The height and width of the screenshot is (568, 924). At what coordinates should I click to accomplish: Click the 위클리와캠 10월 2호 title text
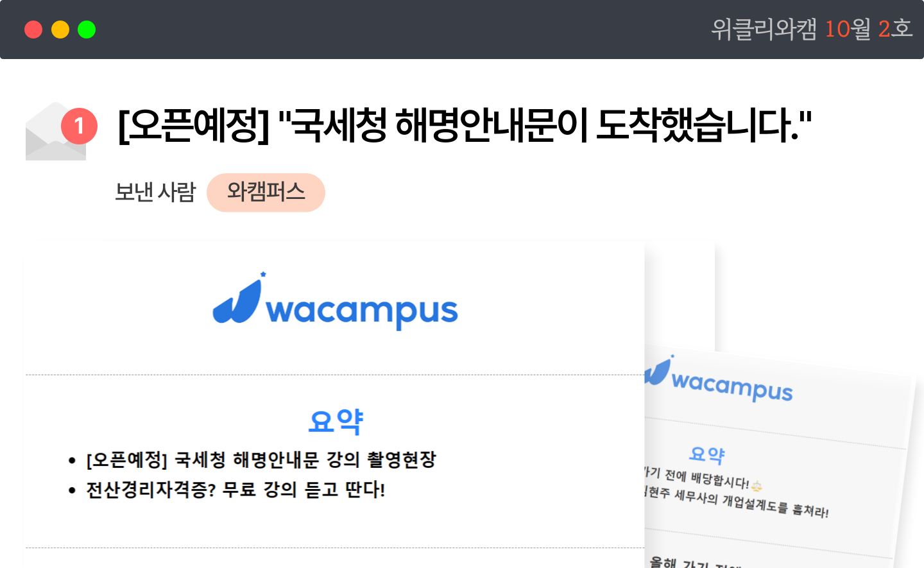[x=812, y=29]
